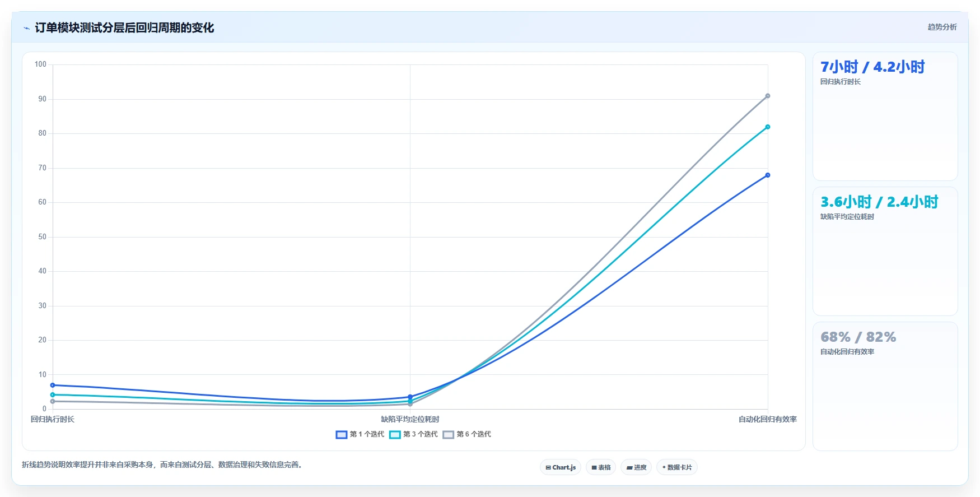
Task: Click the y-axis value 100
Action: point(40,64)
